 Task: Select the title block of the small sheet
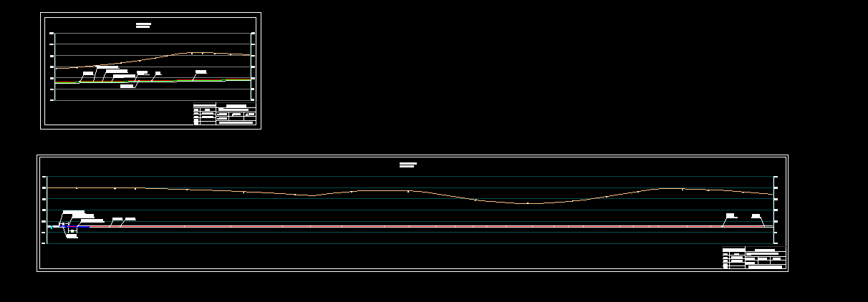coord(225,115)
